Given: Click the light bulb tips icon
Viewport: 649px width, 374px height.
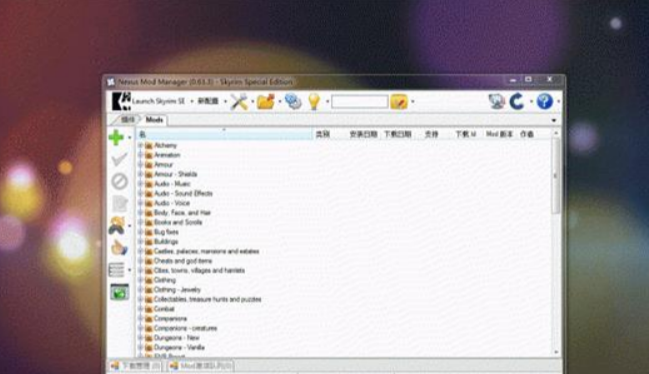Looking at the screenshot, I should pos(314,101).
